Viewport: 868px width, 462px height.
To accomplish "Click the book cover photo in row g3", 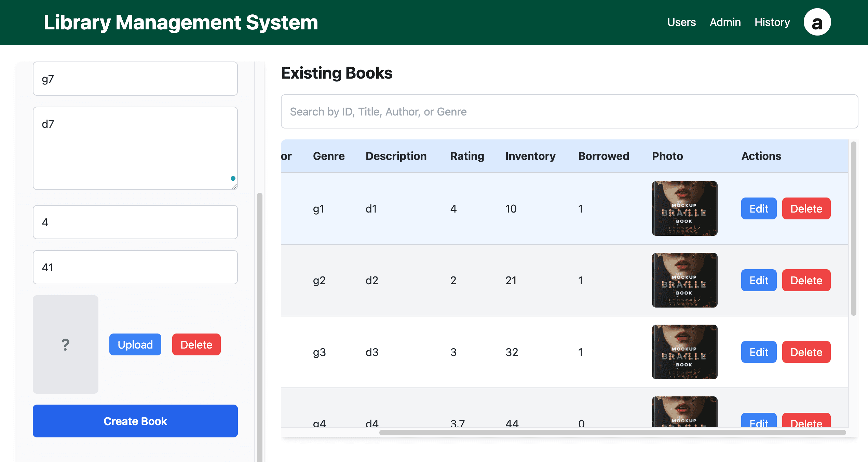I will (684, 352).
